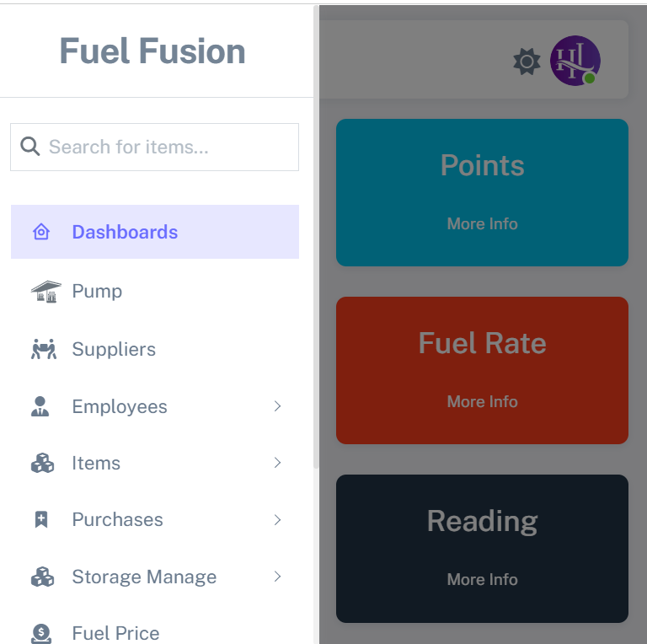Click the Dashboards home icon
The height and width of the screenshot is (644, 647).
[x=40, y=233]
